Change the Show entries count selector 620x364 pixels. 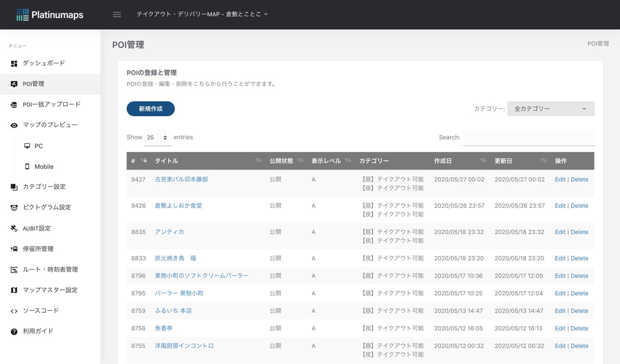[x=158, y=137]
